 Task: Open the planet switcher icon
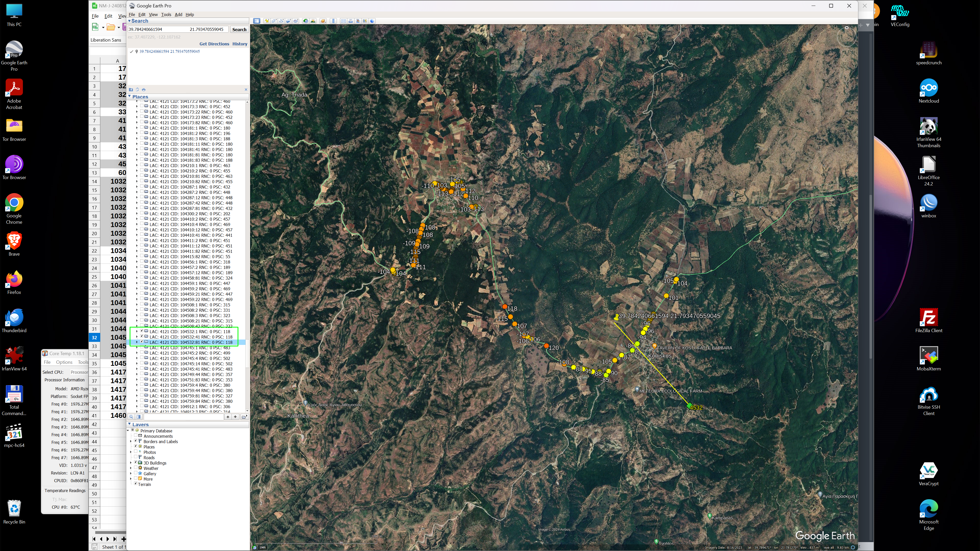pyautogui.click(x=323, y=21)
